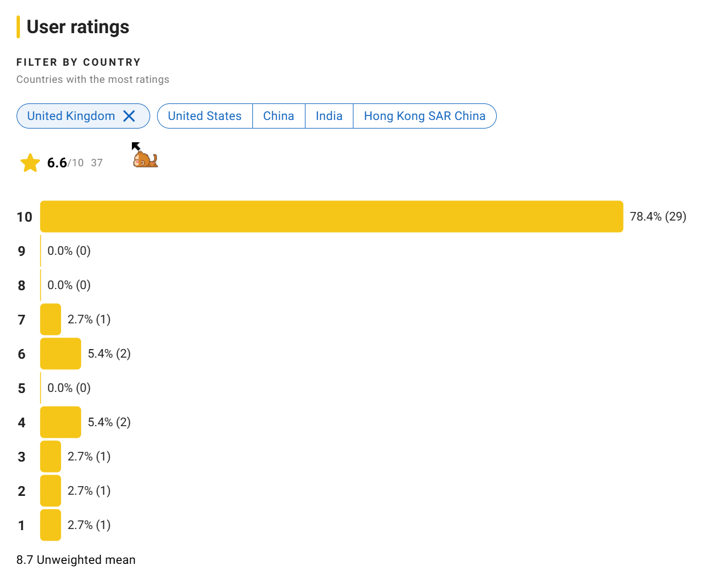Click the User ratings heading
This screenshot has height=577, width=728.
(78, 27)
